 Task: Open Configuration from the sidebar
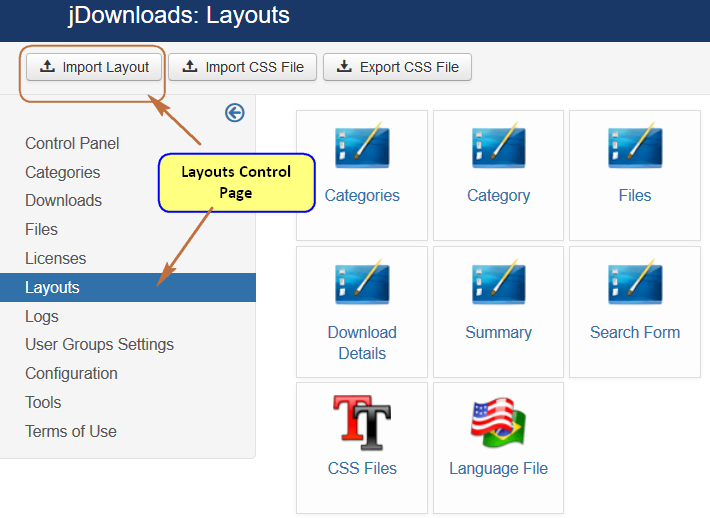tap(71, 374)
